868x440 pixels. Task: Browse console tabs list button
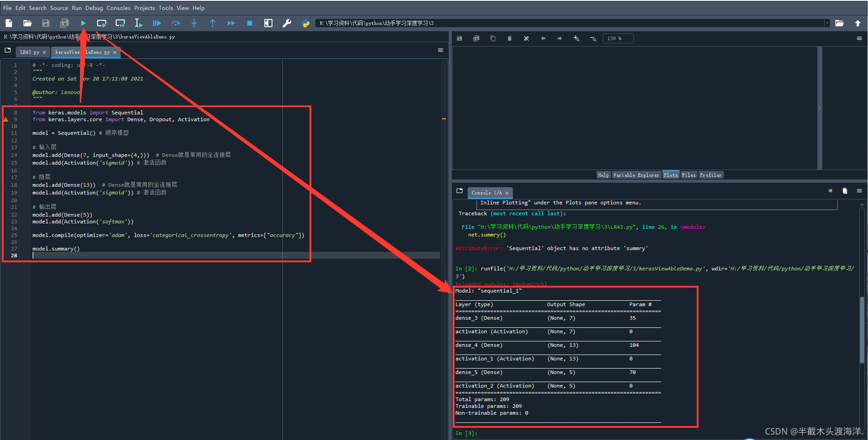click(x=460, y=191)
